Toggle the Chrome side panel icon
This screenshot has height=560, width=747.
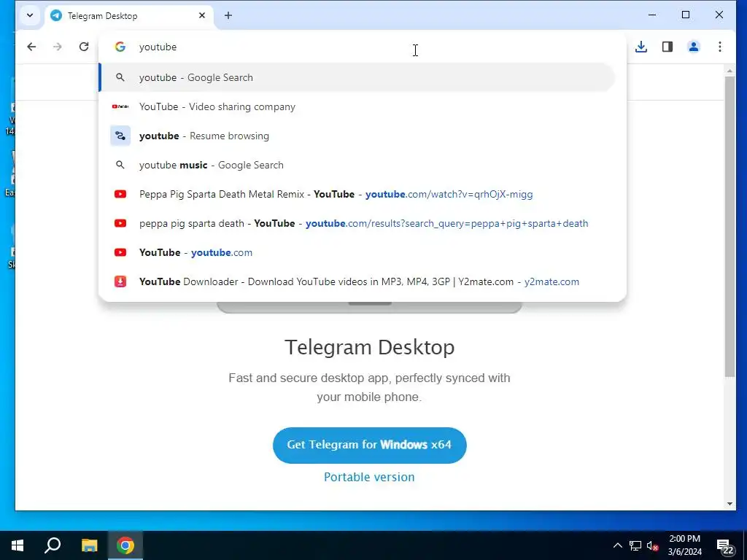pos(667,47)
